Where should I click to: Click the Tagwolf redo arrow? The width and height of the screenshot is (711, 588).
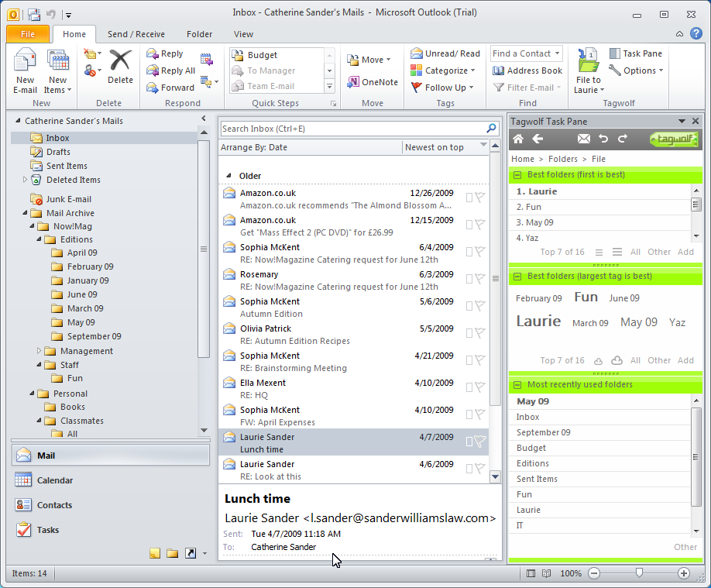pos(623,139)
